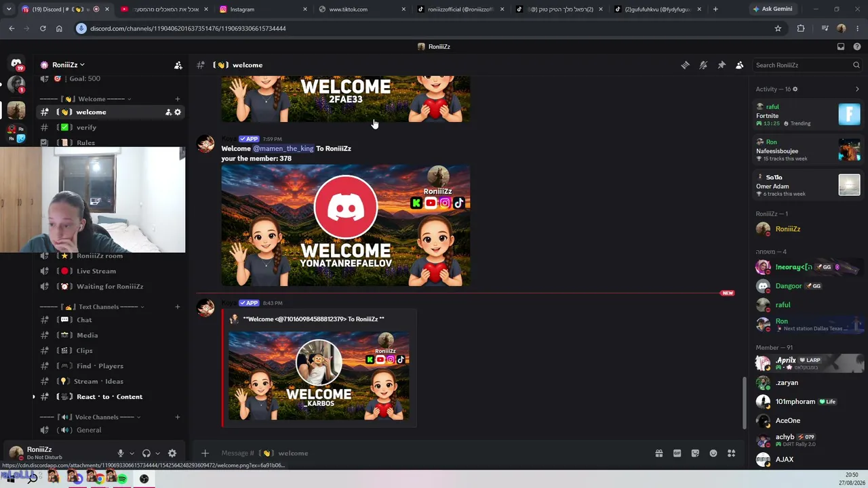Viewport: 868px width, 488px height.
Task: Open browser extensions puzzle icon
Action: click(801, 28)
